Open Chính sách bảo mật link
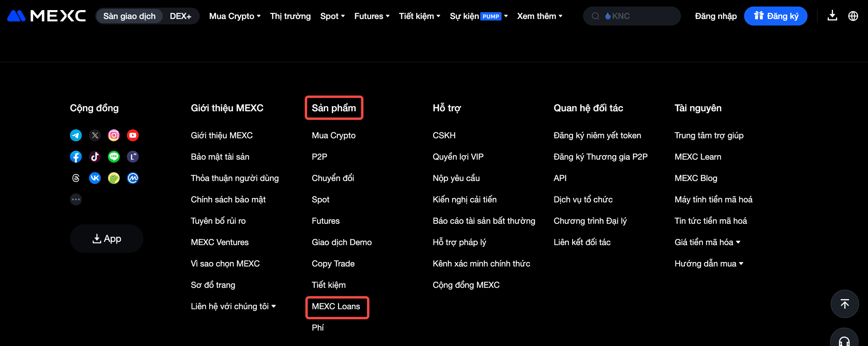This screenshot has width=868, height=346. pos(228,199)
